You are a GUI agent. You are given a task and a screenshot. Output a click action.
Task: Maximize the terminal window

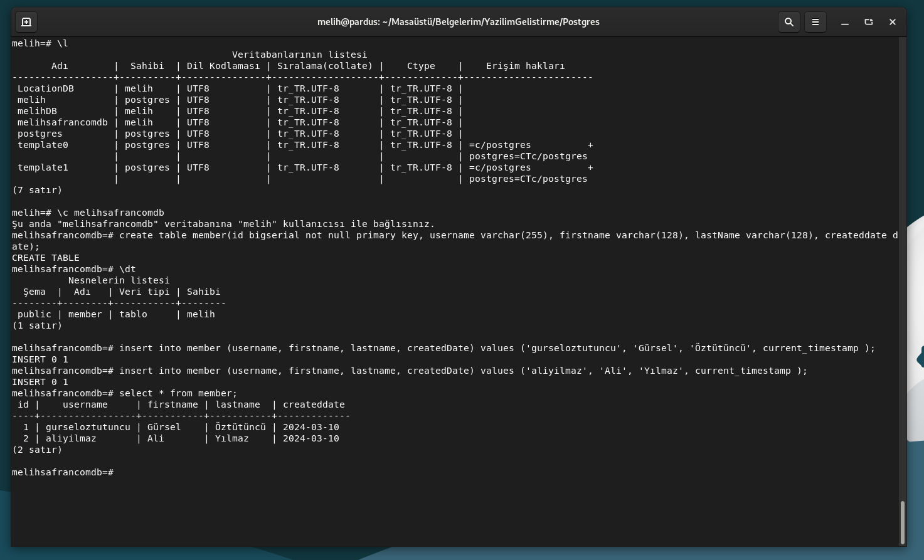point(869,22)
